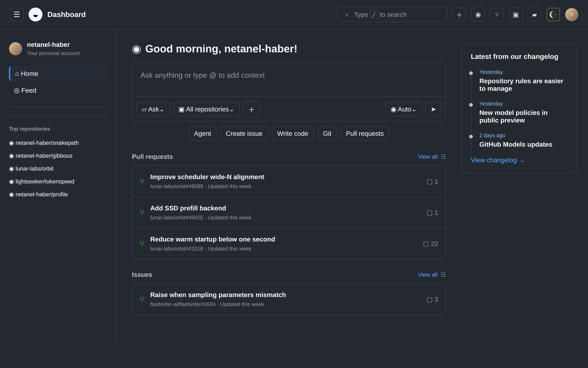Click netanel-haber username in sidebar

click(48, 45)
